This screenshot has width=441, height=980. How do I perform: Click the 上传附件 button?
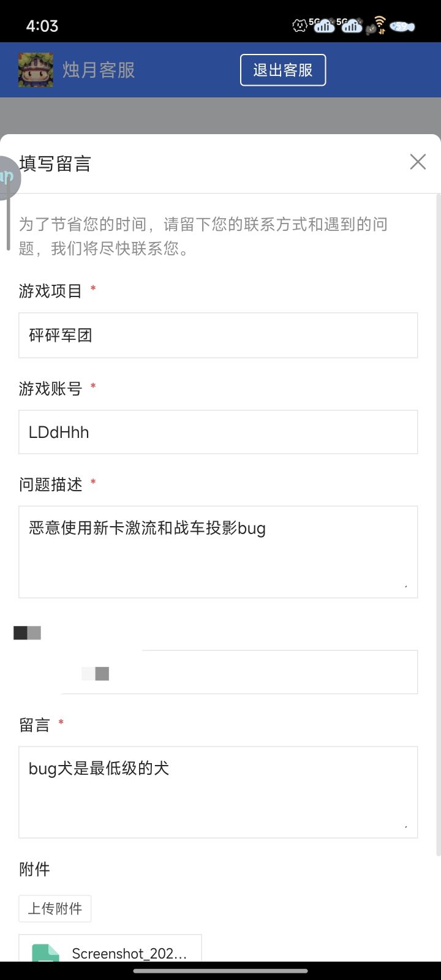[55, 908]
